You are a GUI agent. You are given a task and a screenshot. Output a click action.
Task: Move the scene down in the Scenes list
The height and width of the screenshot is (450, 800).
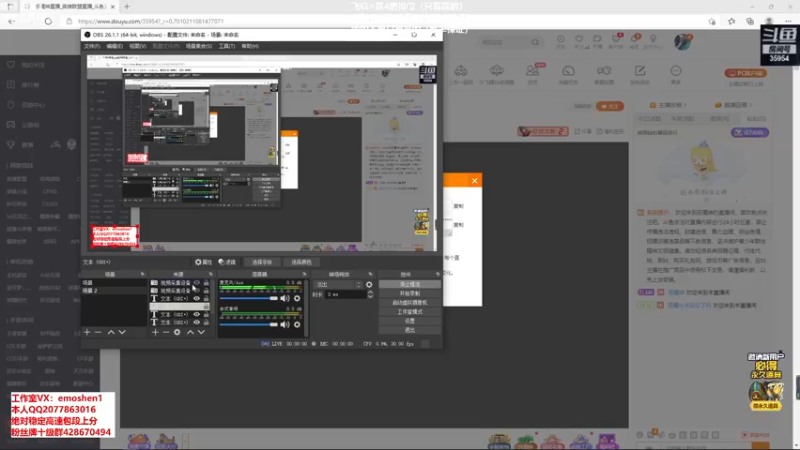click(x=122, y=332)
